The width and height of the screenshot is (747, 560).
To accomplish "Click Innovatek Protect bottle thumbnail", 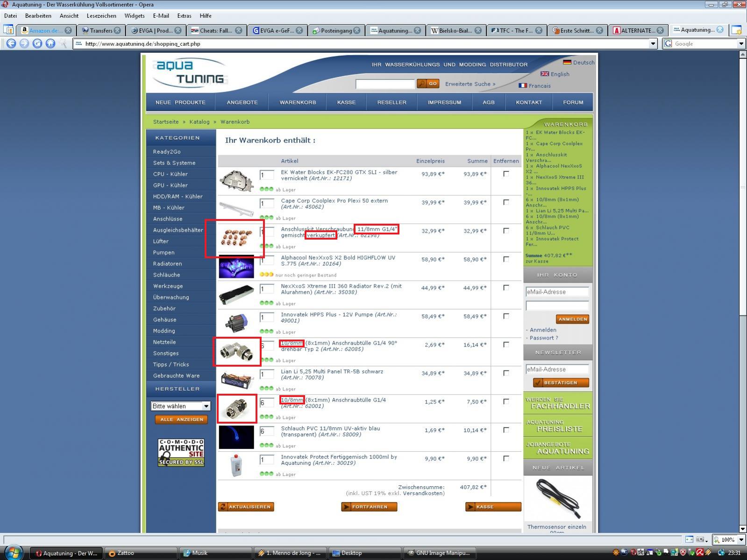I will 236,465.
